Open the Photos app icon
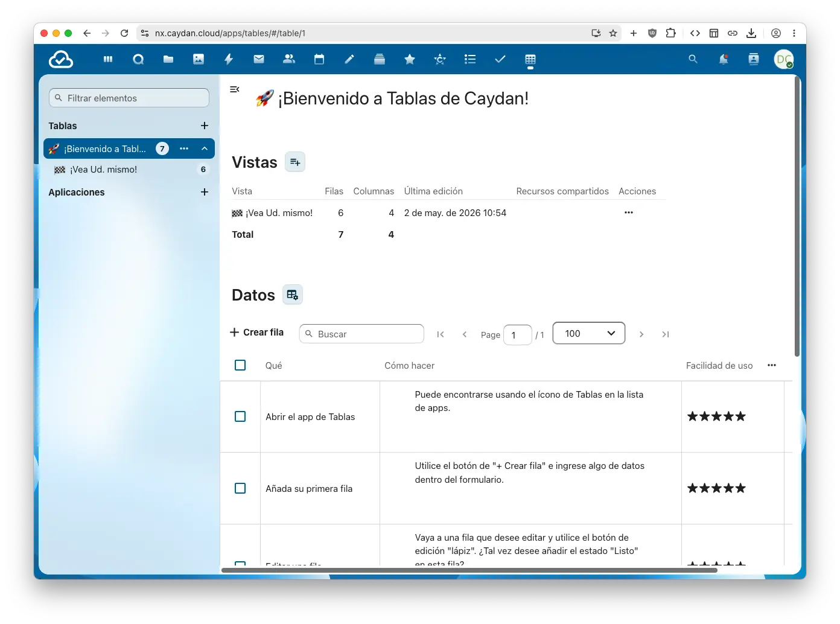The height and width of the screenshot is (624, 840). click(x=199, y=59)
